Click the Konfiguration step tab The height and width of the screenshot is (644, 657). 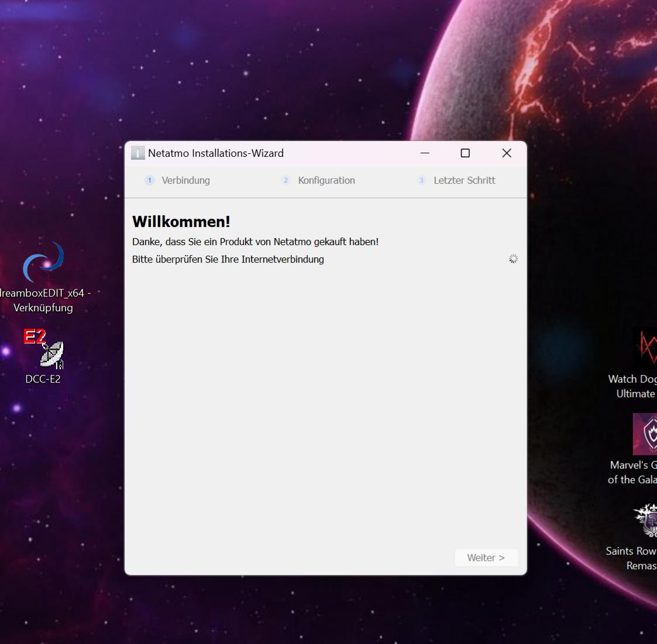coord(318,180)
